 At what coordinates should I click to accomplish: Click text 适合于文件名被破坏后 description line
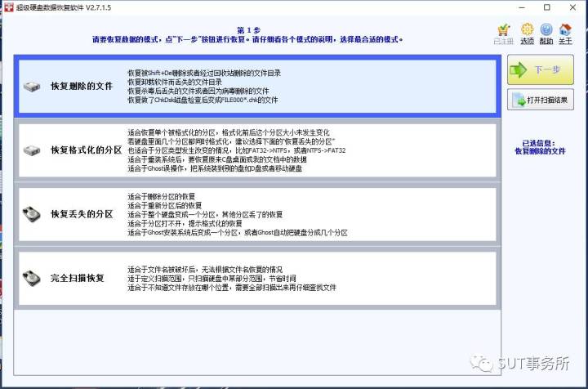[x=205, y=270]
